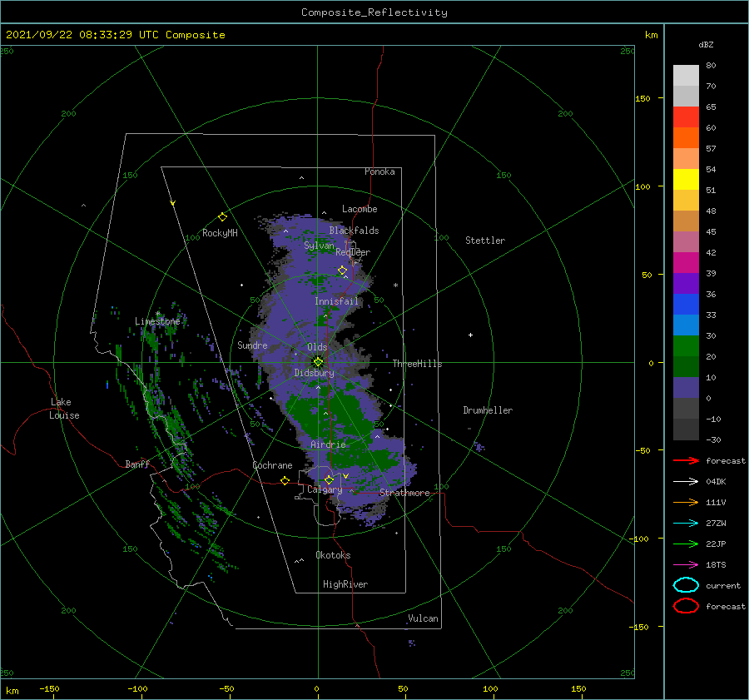The image size is (749, 700).
Task: Click the 18TS legend text
Action: (x=716, y=565)
